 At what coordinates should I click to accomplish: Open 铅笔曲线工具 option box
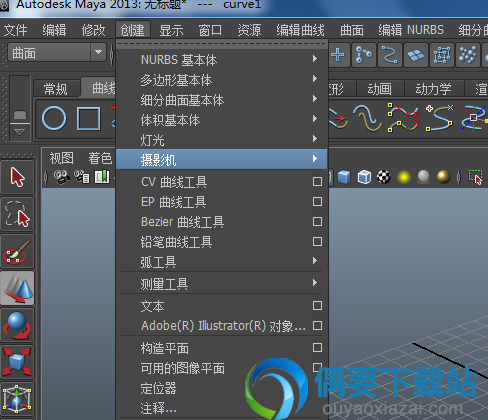point(317,242)
